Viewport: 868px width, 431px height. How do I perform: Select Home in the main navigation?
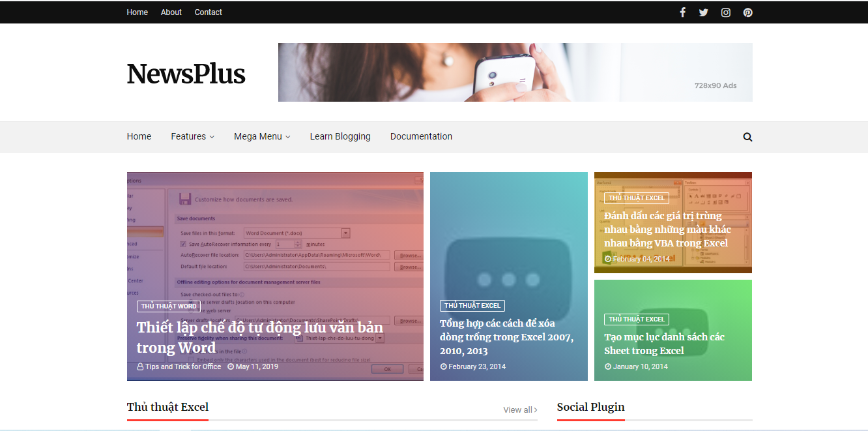pos(139,136)
